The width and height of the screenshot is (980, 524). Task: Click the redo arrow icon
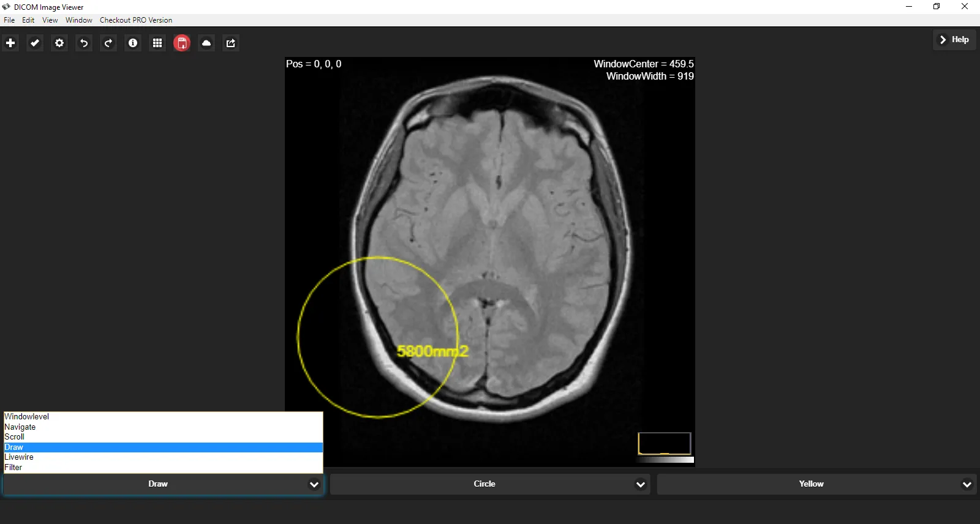click(x=108, y=43)
